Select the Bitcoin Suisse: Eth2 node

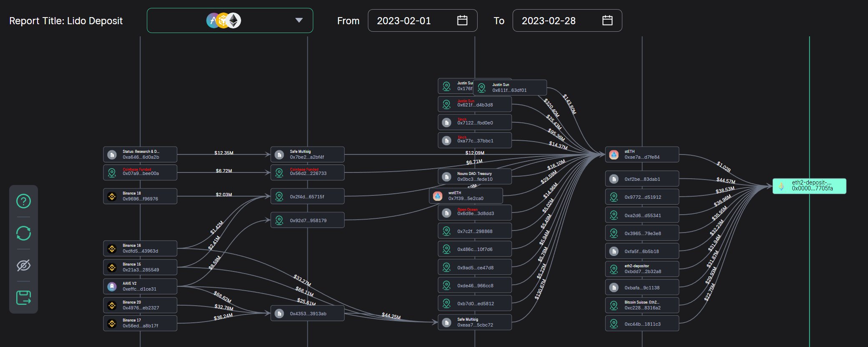click(x=642, y=305)
